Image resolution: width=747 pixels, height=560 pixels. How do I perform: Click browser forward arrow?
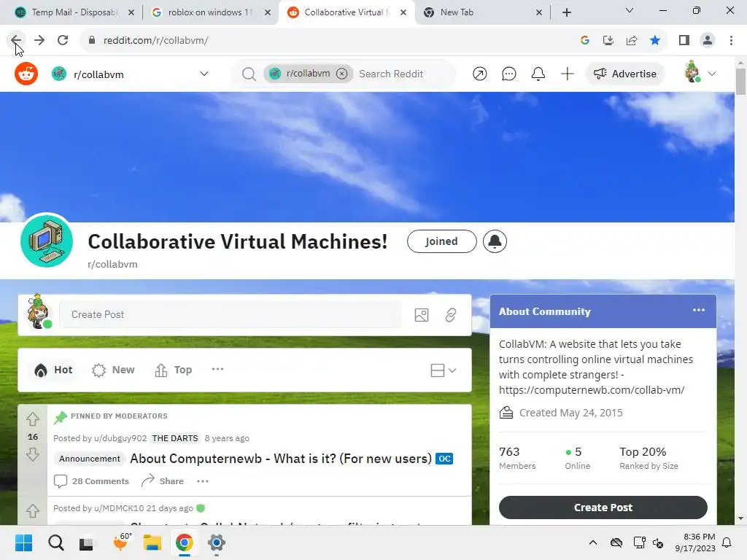pos(39,40)
